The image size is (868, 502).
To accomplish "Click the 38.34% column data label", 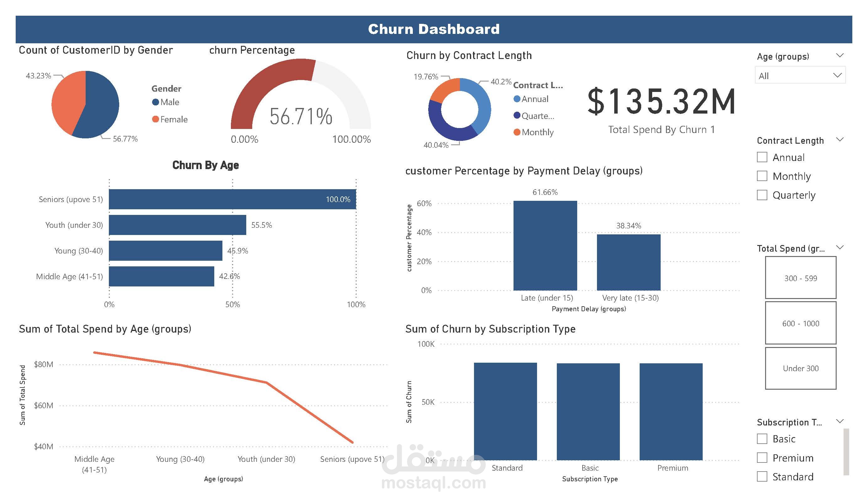I will tap(629, 226).
